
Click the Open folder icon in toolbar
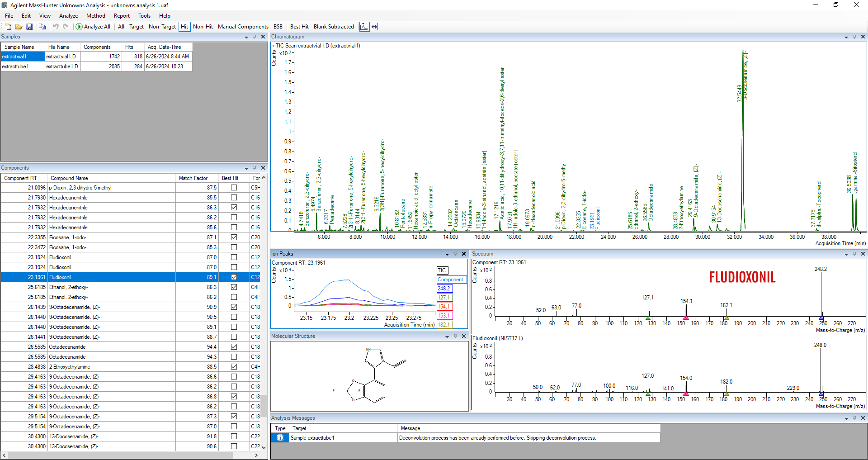19,27
